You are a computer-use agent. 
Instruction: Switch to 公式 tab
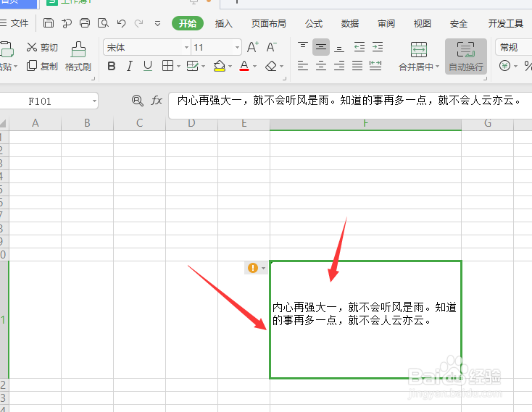pyautogui.click(x=314, y=23)
